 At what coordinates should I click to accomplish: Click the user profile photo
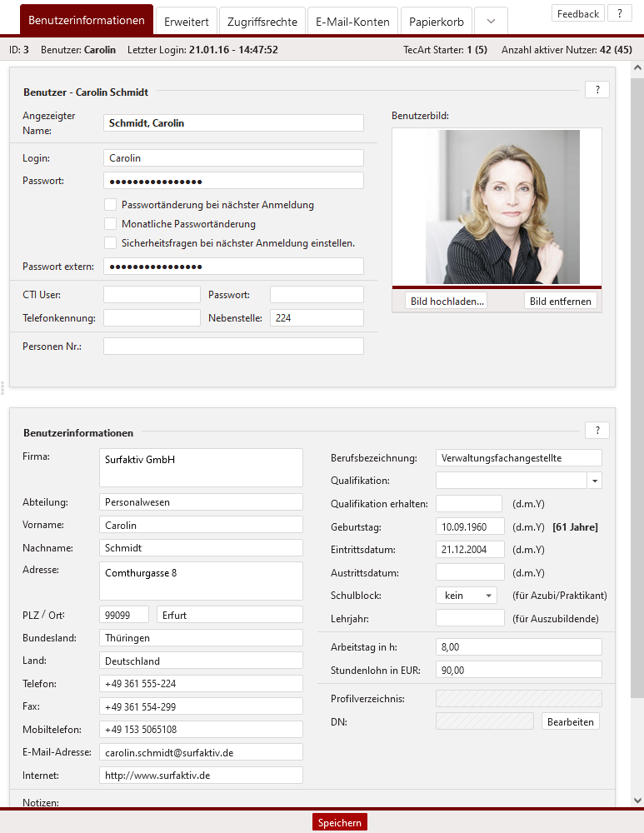[x=497, y=207]
